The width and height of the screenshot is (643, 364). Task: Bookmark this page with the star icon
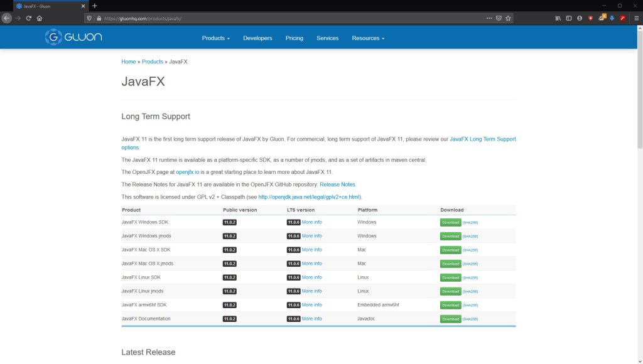coord(508,18)
